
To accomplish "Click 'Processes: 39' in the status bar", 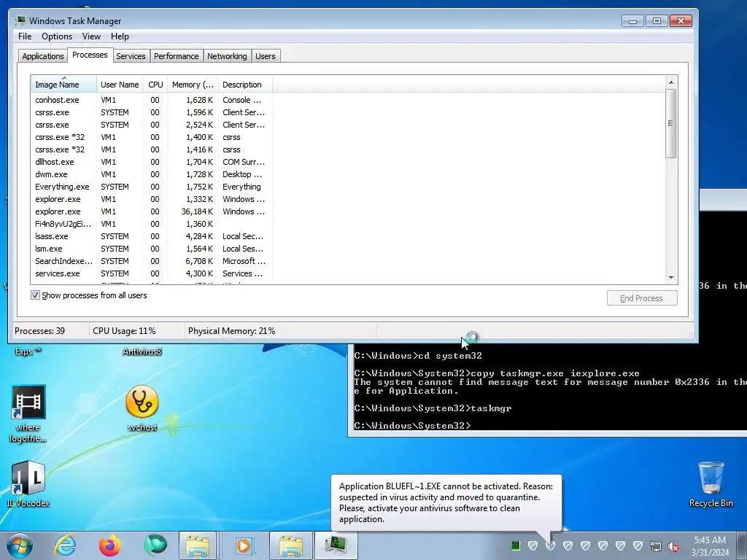I will (x=39, y=331).
